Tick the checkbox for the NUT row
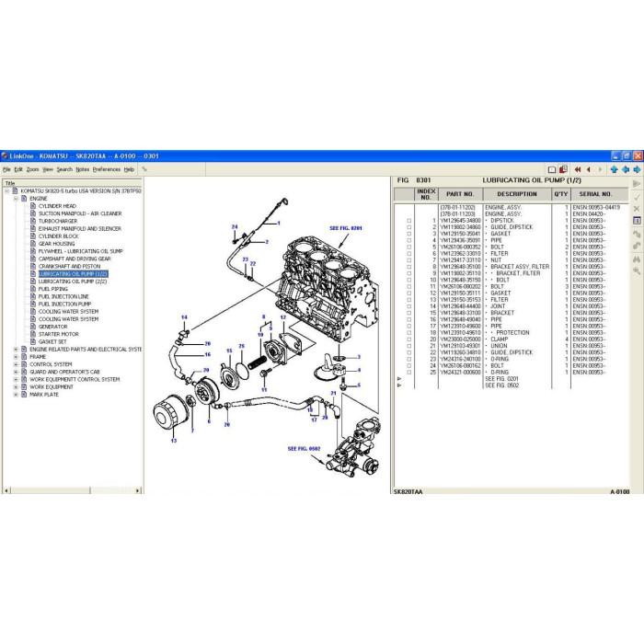Screen dimensions: 644x644 (x=408, y=260)
